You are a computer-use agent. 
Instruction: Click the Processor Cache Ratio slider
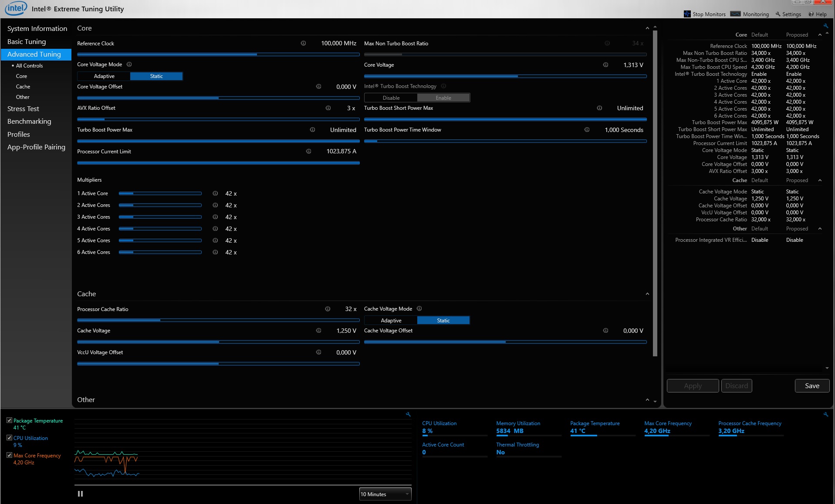pyautogui.click(x=218, y=320)
